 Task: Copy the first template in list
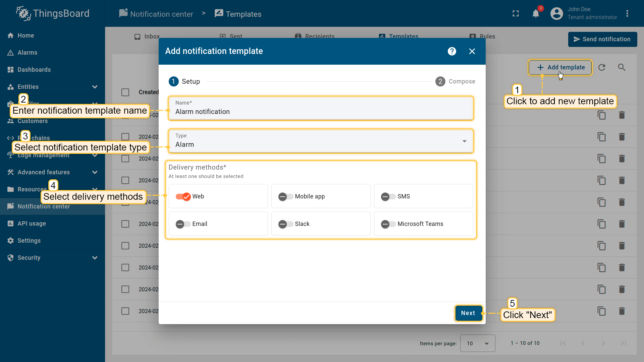601,115
